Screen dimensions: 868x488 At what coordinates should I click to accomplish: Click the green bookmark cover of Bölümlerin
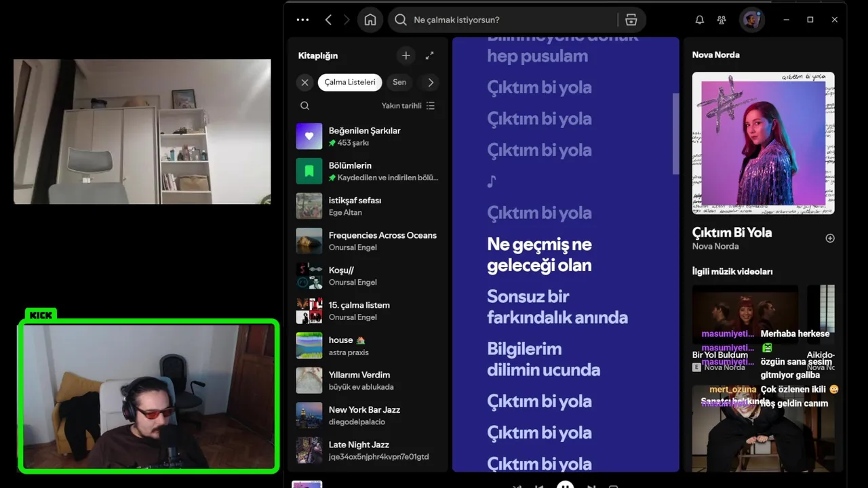pos(309,171)
